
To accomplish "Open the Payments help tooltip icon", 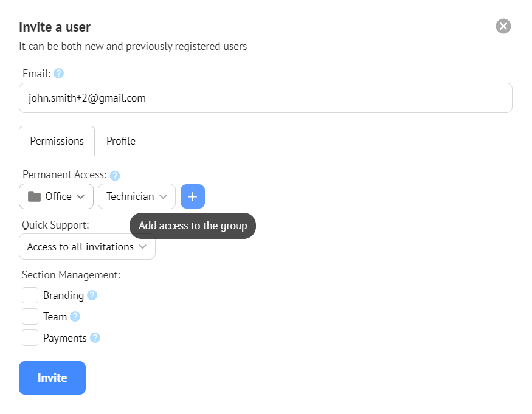I will click(95, 337).
